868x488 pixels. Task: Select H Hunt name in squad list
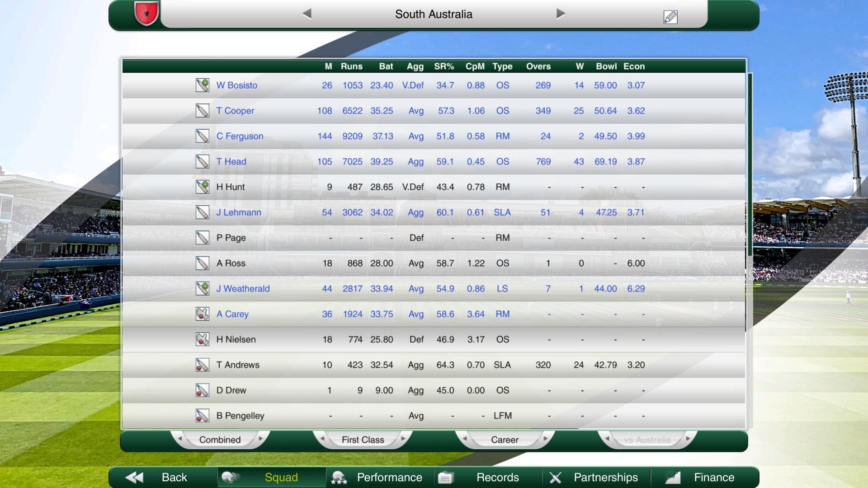pos(230,187)
